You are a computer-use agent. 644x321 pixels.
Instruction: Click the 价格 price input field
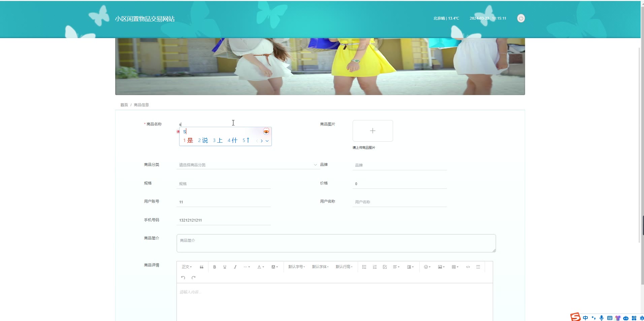399,184
